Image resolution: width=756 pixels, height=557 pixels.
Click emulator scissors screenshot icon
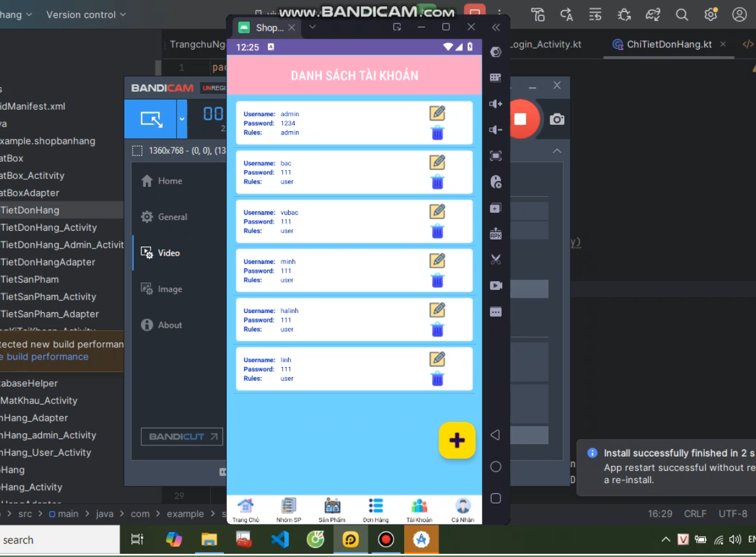coord(496,260)
